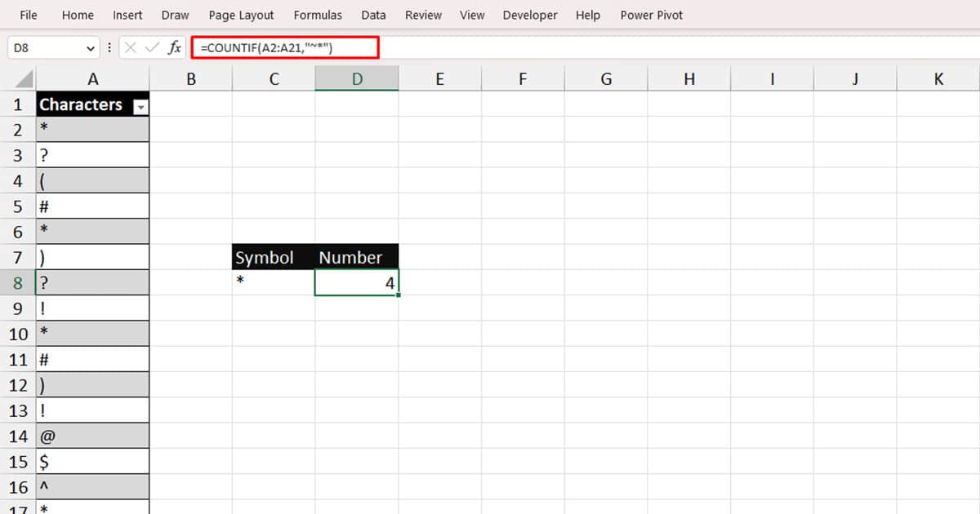This screenshot has height=514, width=980.
Task: Select column E header
Action: pos(439,78)
